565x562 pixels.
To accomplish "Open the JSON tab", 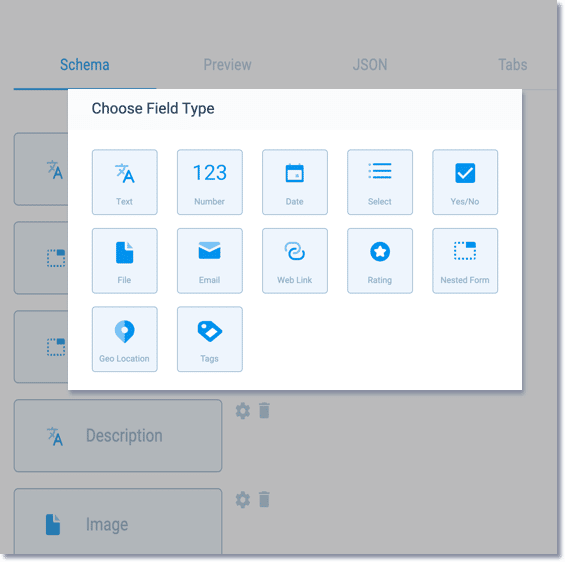I will [370, 65].
